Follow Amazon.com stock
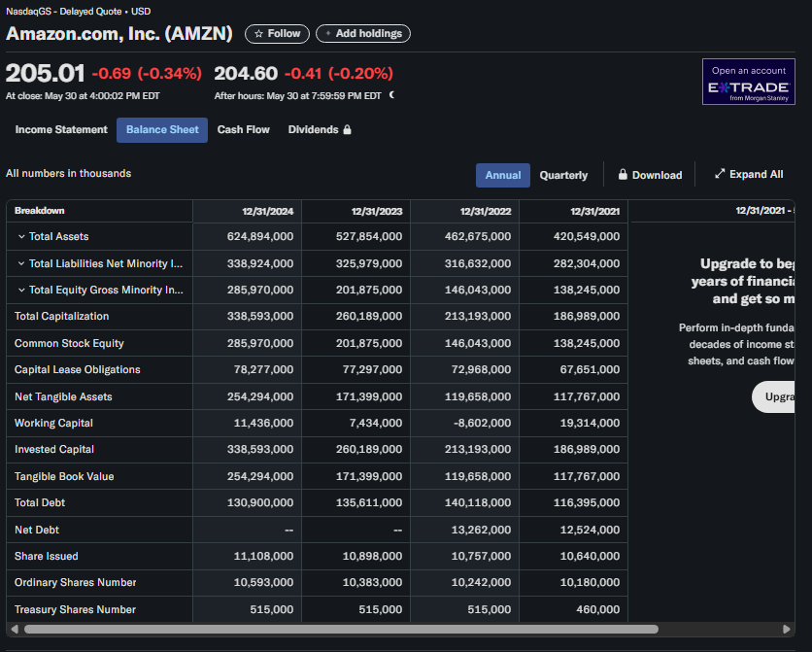The image size is (812, 652). (277, 34)
